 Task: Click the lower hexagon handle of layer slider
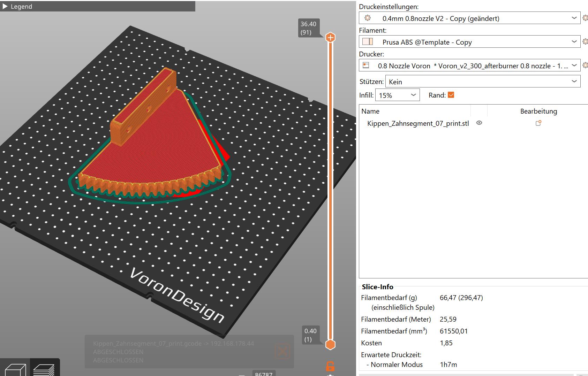330,344
